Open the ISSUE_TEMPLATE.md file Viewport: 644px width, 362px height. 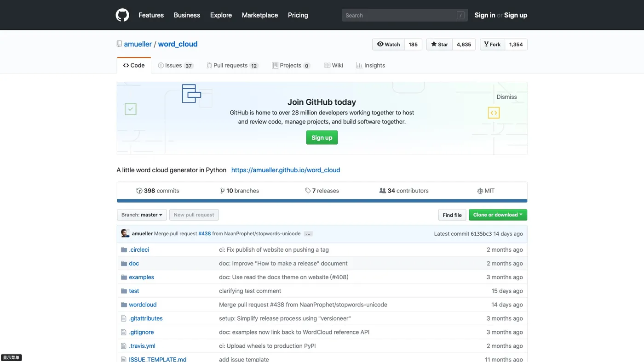(x=157, y=359)
